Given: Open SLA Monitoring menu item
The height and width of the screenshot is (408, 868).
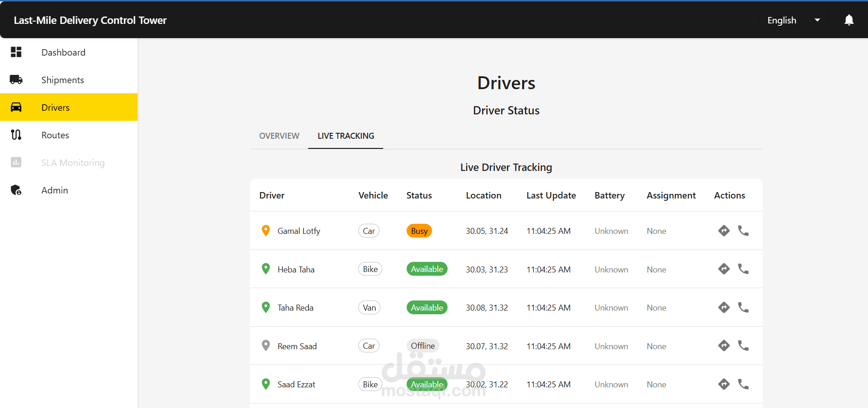Looking at the screenshot, I should pyautogui.click(x=69, y=162).
